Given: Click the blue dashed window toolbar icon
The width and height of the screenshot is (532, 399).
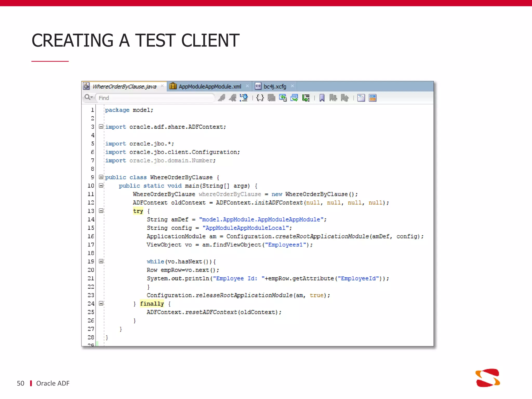Looking at the screenshot, I should pos(361,98).
